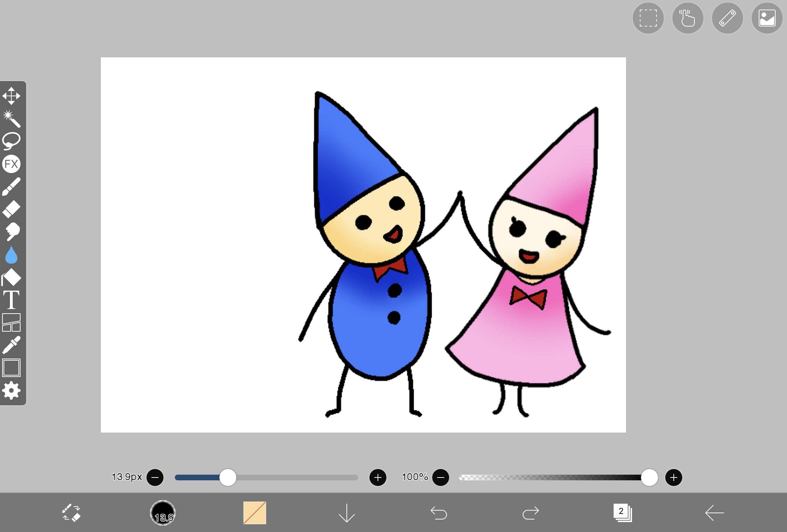Increase opacity with plus button
The height and width of the screenshot is (532, 787).
[674, 477]
